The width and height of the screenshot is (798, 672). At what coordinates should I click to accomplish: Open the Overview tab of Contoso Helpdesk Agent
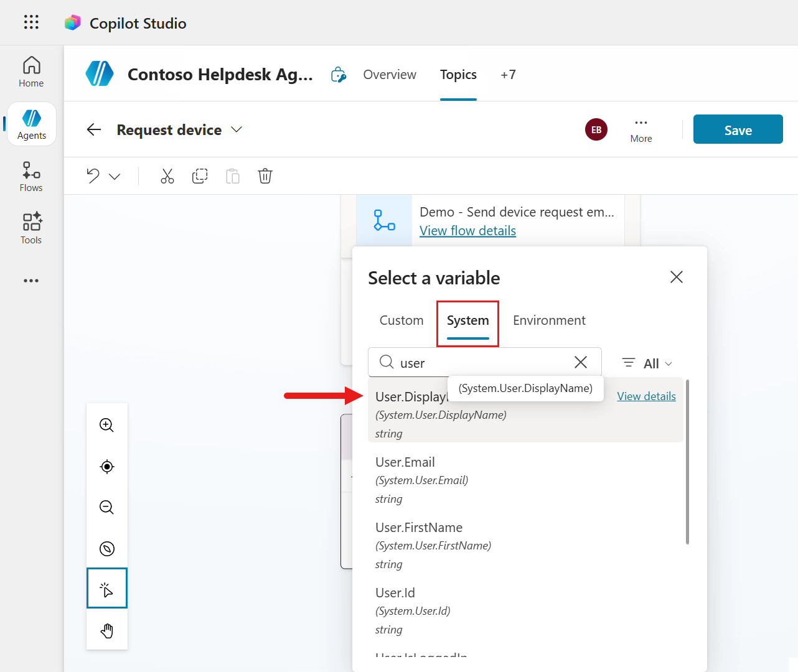coord(390,74)
